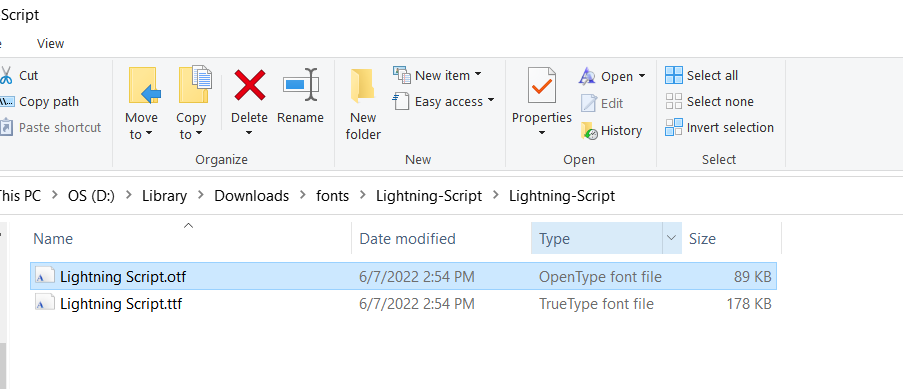Open the View ribbon tab
Viewport: 903px width, 389px height.
[x=51, y=44]
